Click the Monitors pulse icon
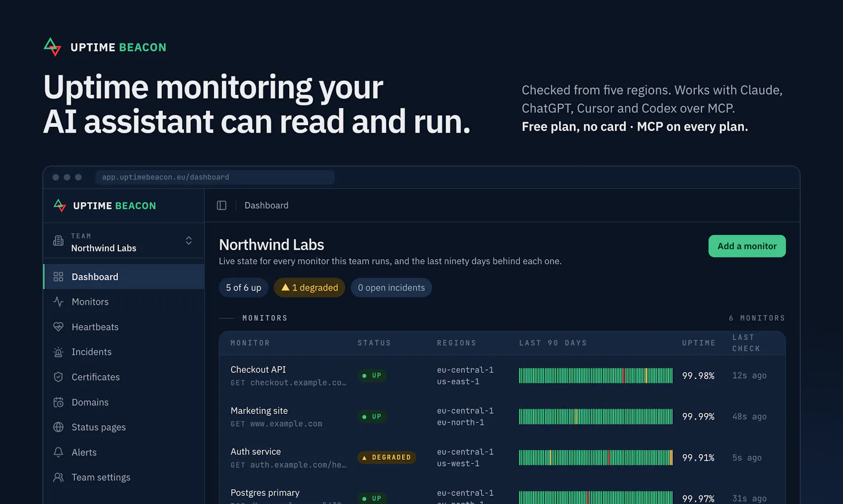Screen dimensions: 843x504 coord(58,302)
